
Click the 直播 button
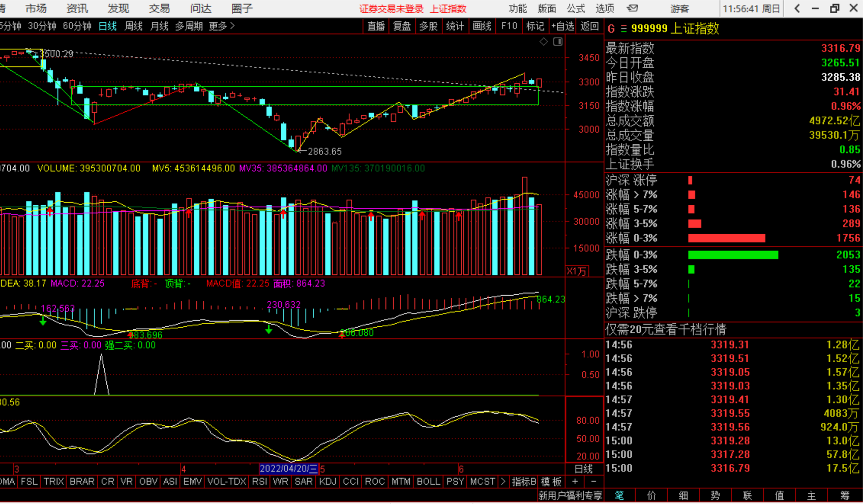[376, 26]
